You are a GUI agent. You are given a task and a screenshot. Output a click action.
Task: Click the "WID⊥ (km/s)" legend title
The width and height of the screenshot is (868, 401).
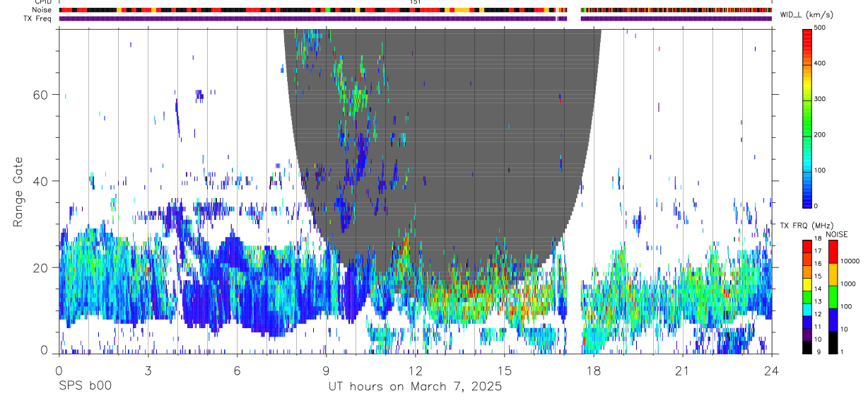click(x=806, y=15)
